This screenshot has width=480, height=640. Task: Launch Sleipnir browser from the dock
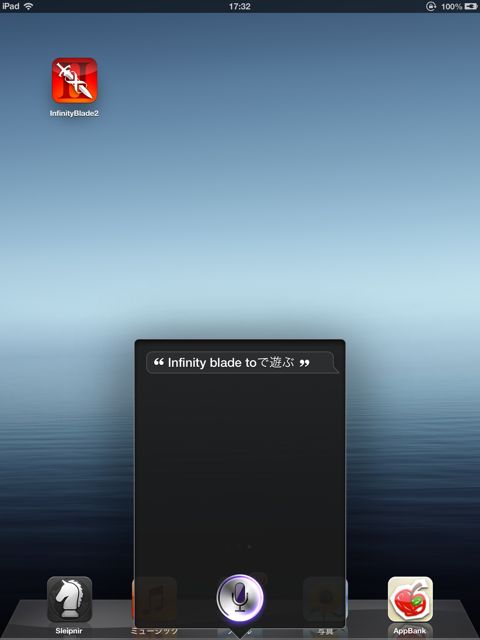click(69, 598)
